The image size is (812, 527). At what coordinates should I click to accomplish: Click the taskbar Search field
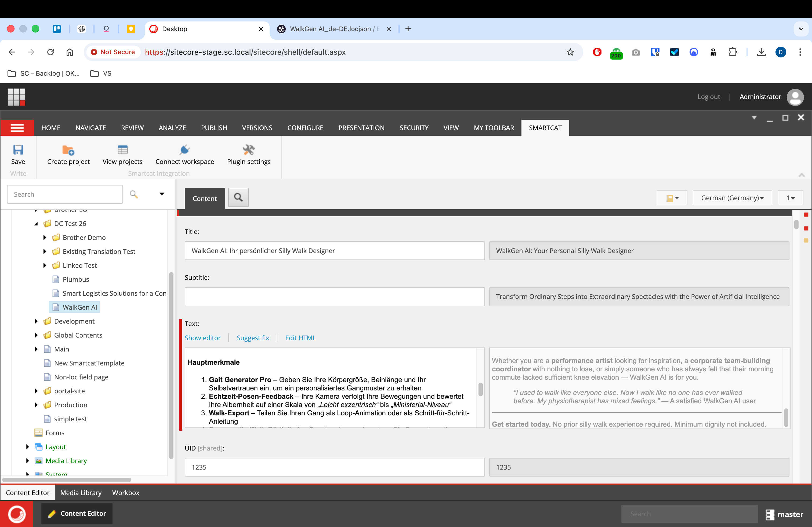[x=689, y=514]
